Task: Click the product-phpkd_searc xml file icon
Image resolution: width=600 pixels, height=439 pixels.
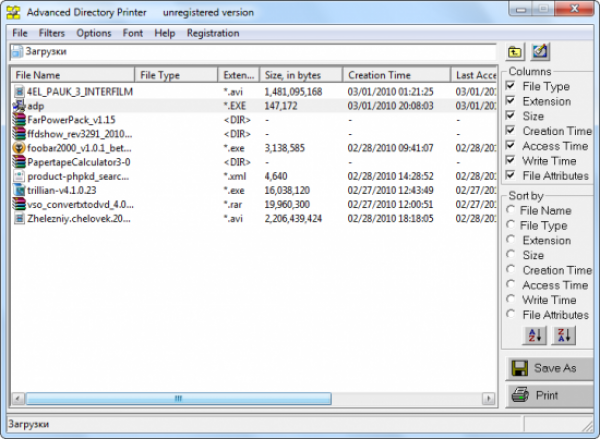Action: coord(19,176)
